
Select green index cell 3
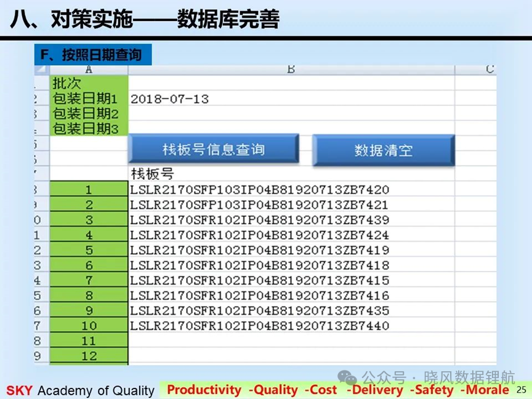click(89, 220)
